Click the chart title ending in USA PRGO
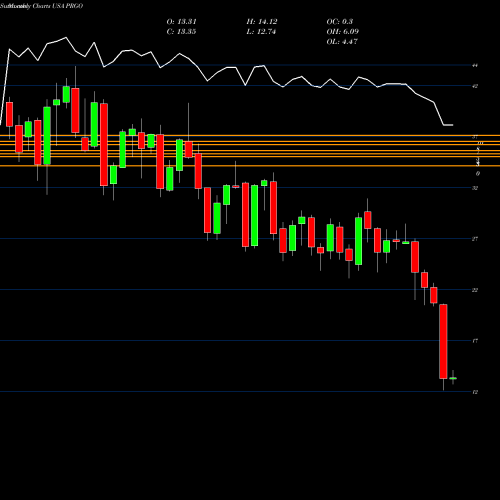Viewport: 500px width, 500px height. [42, 6]
